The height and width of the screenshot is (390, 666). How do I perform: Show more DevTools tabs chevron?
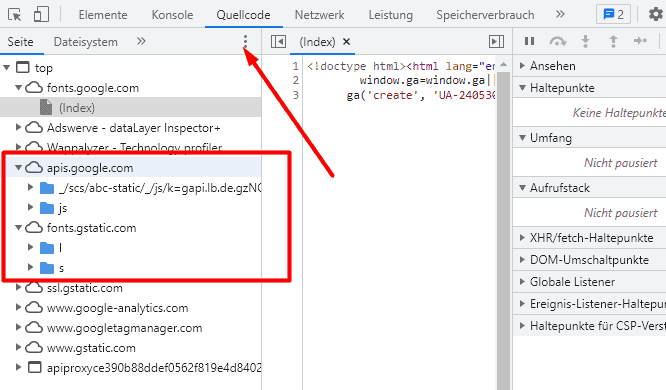click(x=560, y=14)
